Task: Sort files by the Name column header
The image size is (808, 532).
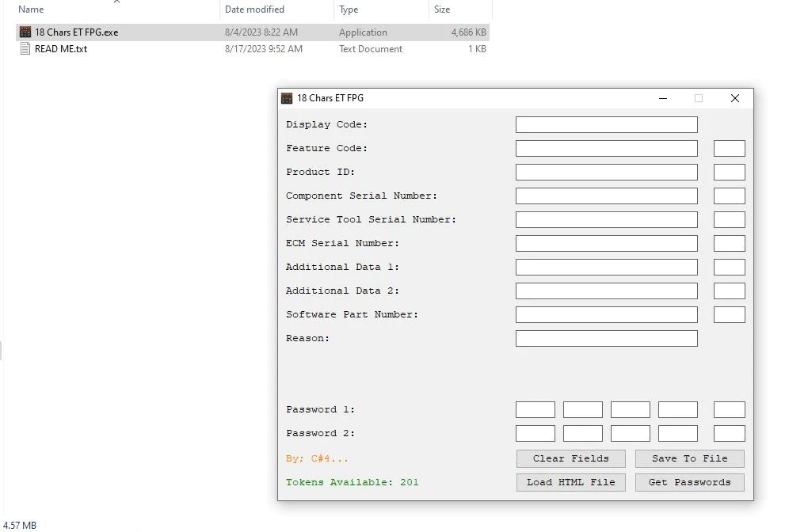Action: pos(32,9)
